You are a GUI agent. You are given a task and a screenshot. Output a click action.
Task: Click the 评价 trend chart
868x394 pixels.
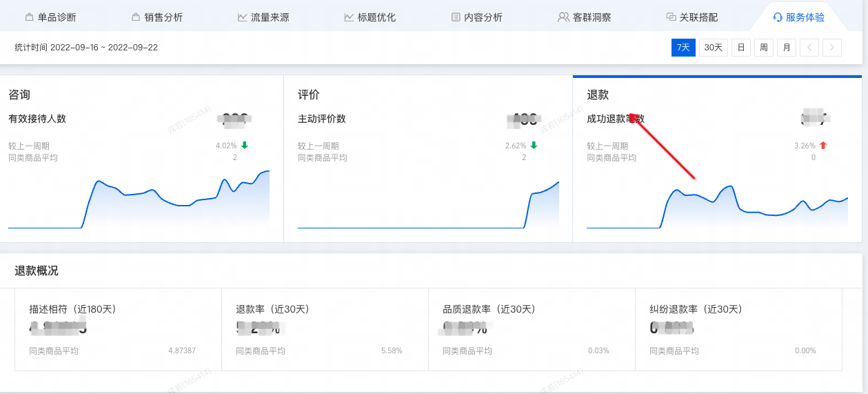[428, 204]
